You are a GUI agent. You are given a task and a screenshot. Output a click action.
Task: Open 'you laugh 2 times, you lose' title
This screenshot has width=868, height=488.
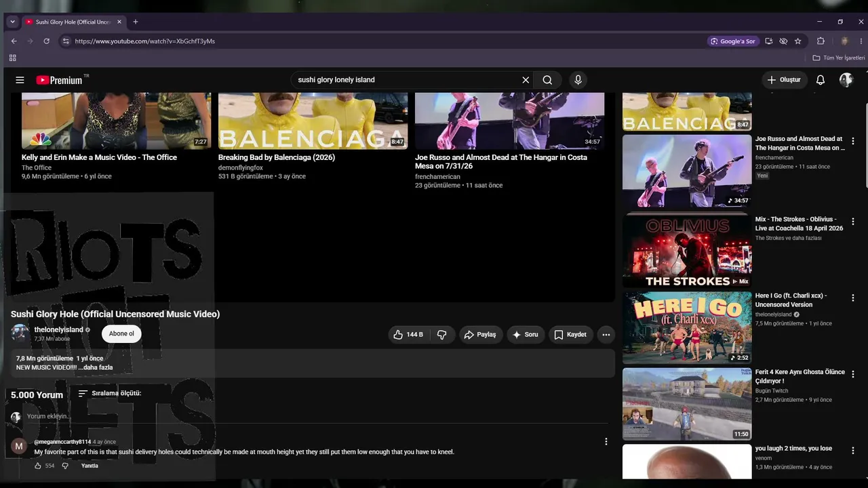pos(793,449)
